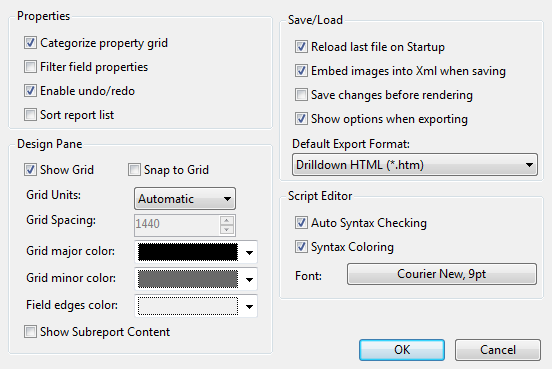Open the Grid Units Automatic dropdown
552x369 pixels.
pyautogui.click(x=185, y=199)
